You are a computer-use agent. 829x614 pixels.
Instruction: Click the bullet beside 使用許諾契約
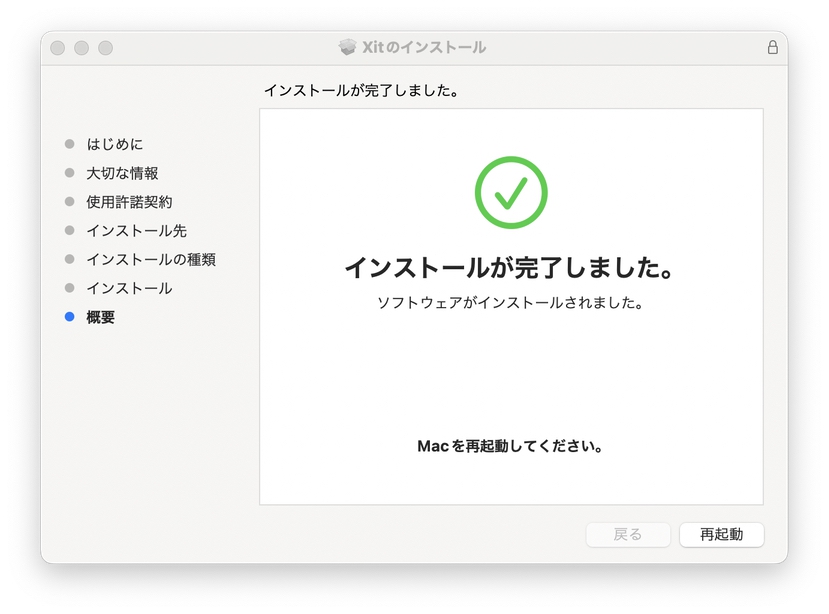[69, 201]
